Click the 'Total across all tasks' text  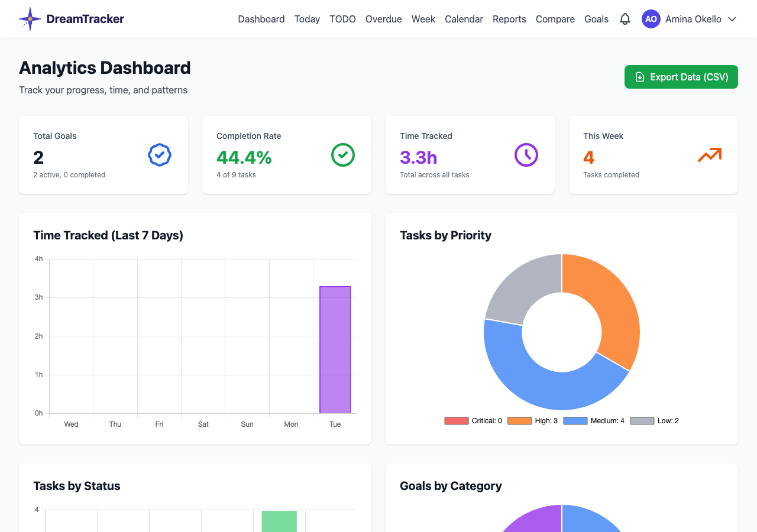click(435, 175)
